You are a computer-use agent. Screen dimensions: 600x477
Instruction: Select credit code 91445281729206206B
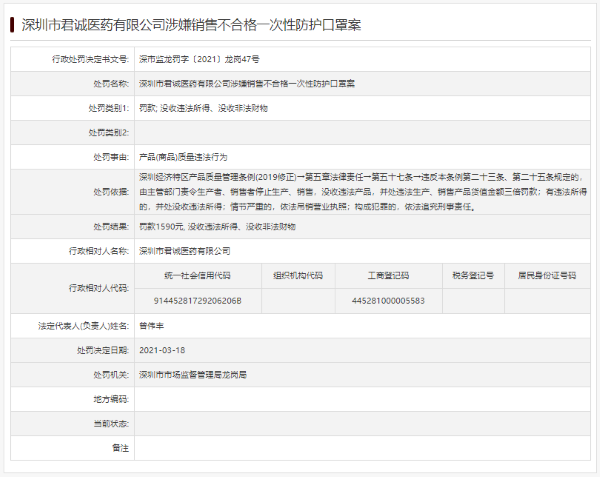tap(197, 301)
